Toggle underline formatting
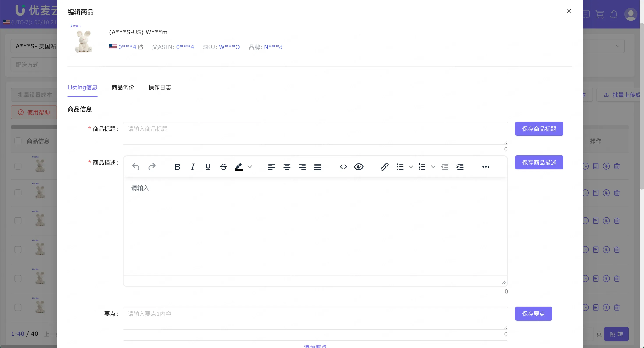This screenshot has height=348, width=644. pyautogui.click(x=208, y=167)
